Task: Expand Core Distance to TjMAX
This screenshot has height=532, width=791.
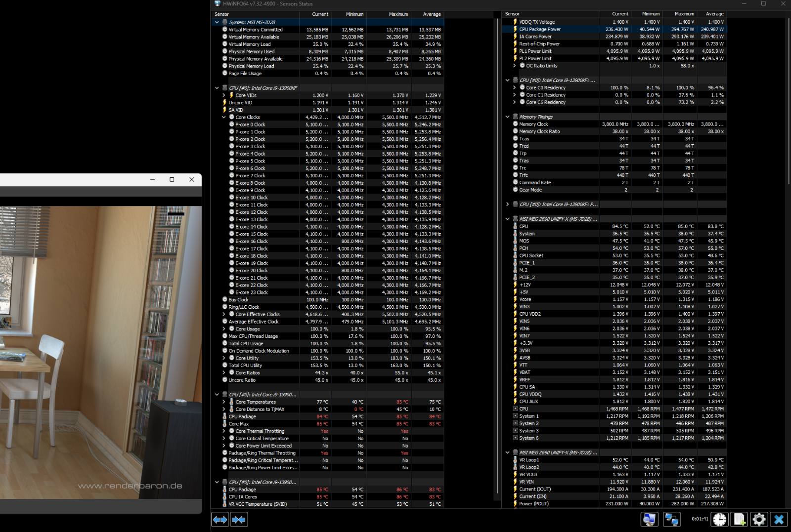Action: point(224,409)
